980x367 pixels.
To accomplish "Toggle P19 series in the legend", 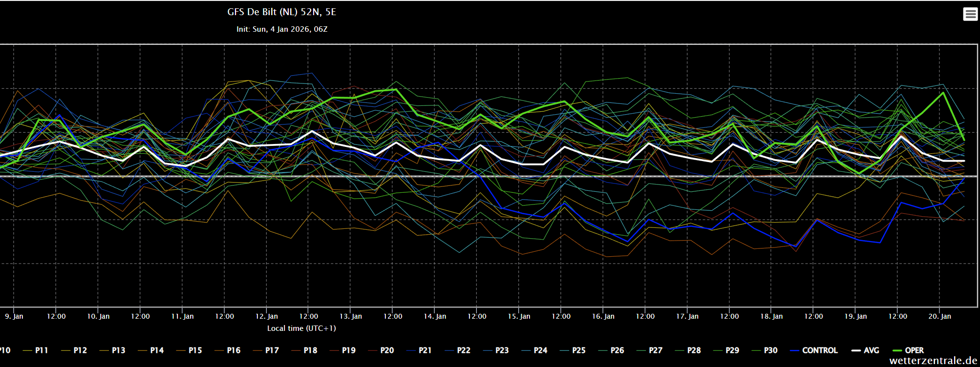I will click(342, 350).
